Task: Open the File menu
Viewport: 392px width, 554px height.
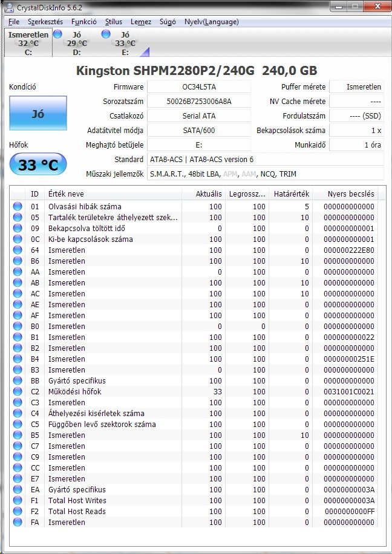Action: point(14,22)
